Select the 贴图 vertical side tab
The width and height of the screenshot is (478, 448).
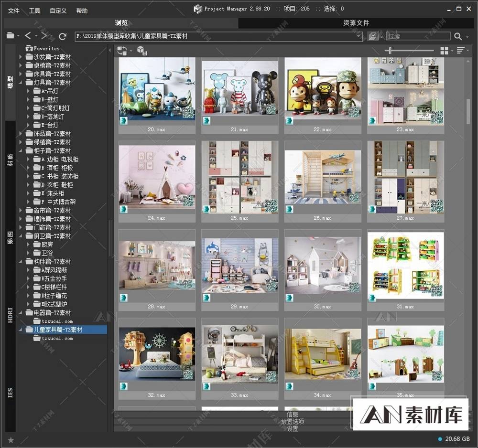(11, 237)
